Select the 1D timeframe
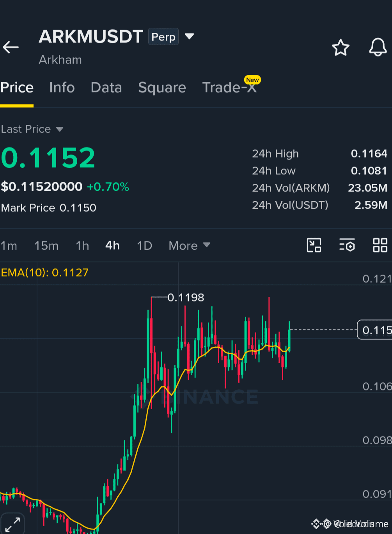The height and width of the screenshot is (534, 392). coord(144,246)
